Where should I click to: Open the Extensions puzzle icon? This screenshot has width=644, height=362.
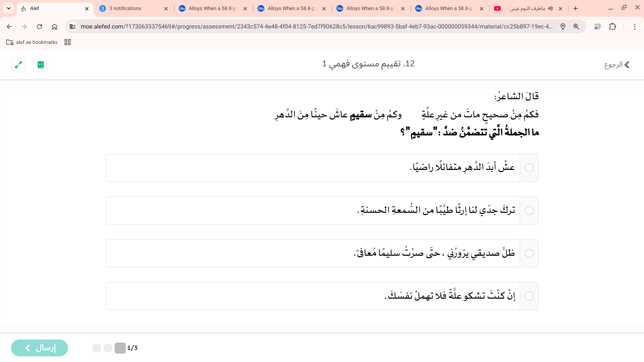[x=612, y=26]
